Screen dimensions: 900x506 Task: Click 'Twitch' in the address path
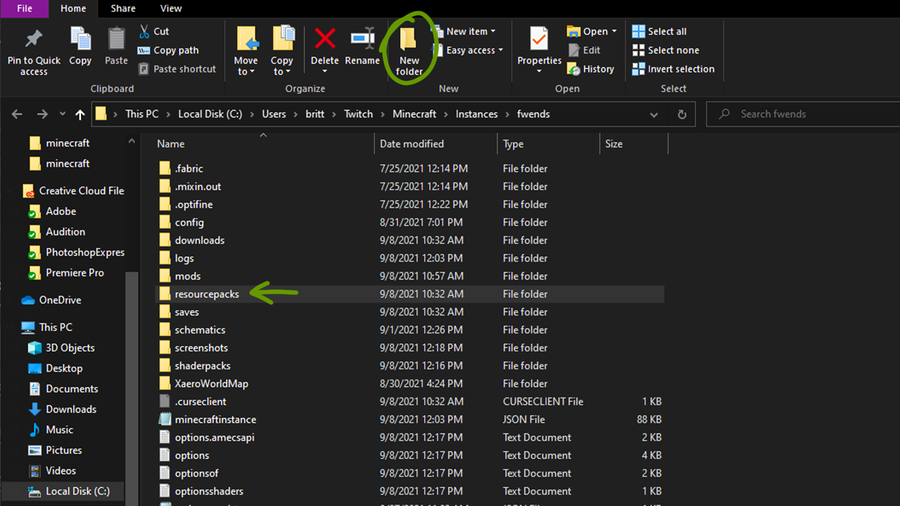click(358, 114)
